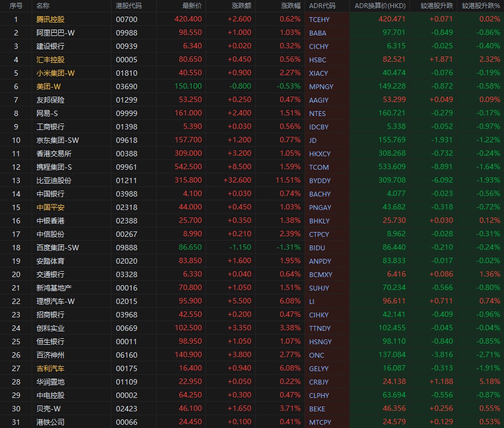Image resolution: width=504 pixels, height=428 pixels.
Task: Select 贝壳-W stock name
Action: tap(48, 409)
